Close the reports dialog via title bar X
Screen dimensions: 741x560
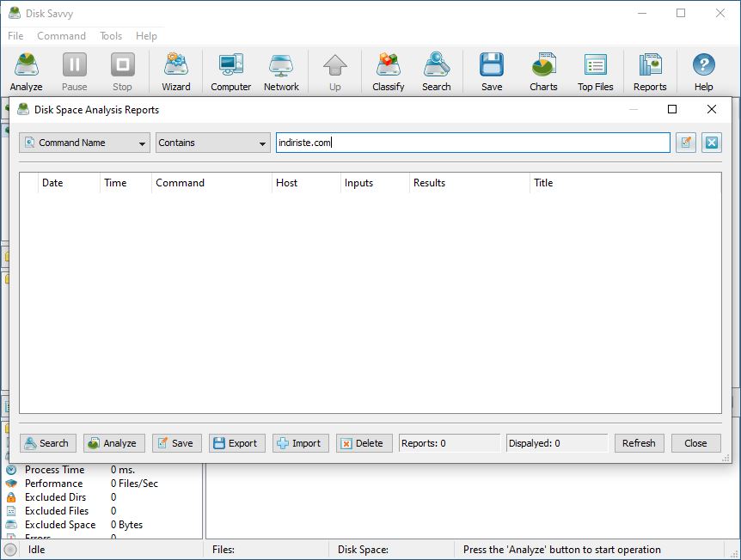coord(712,110)
